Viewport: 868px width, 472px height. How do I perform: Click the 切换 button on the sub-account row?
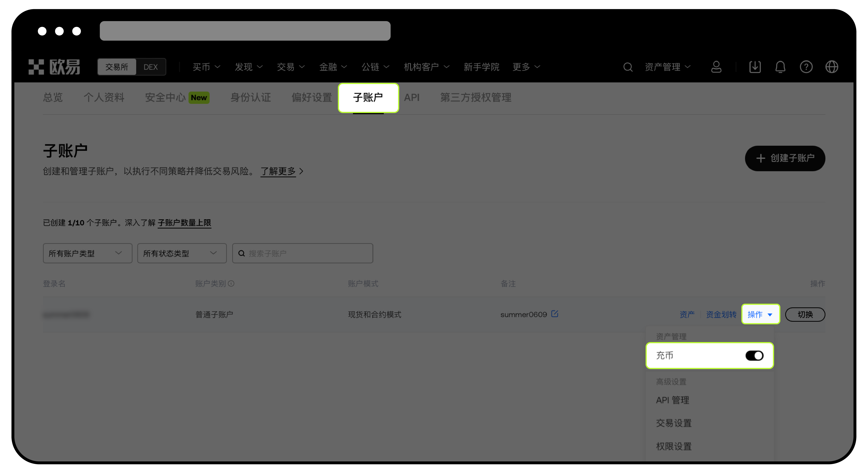pos(805,314)
